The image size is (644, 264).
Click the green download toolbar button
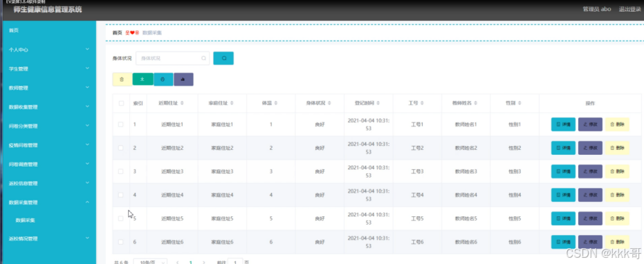pyautogui.click(x=142, y=79)
